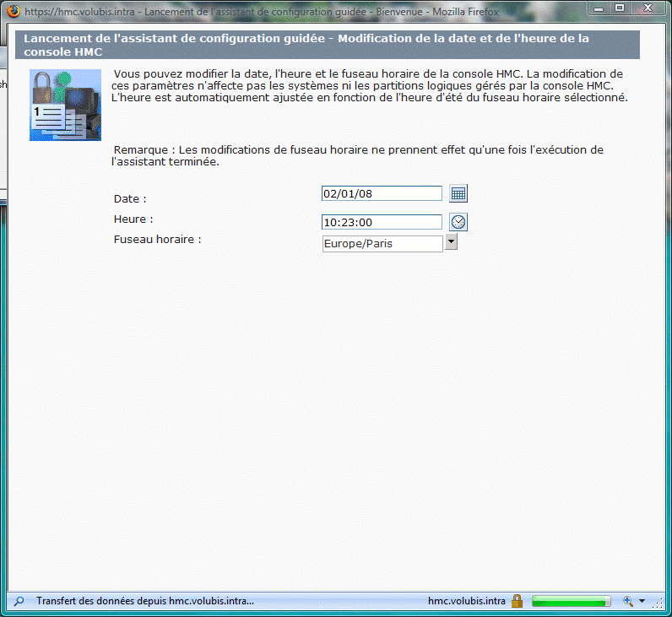Click the 'Date :' label
The width and height of the screenshot is (672, 617).
[130, 199]
